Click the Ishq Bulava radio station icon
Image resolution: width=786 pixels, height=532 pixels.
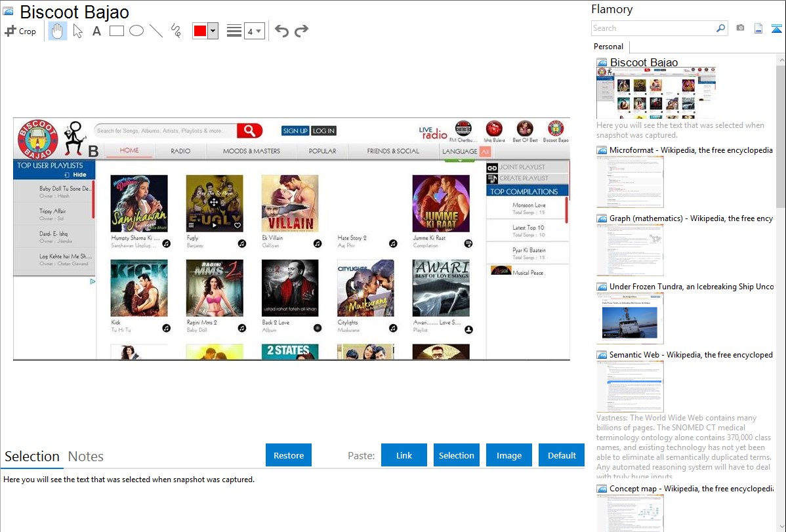tap(494, 129)
